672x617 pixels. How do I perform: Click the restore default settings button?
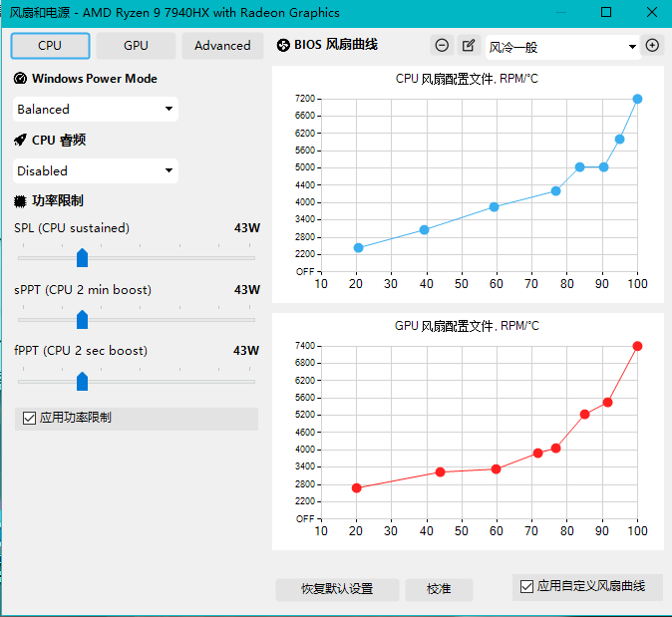(x=337, y=589)
